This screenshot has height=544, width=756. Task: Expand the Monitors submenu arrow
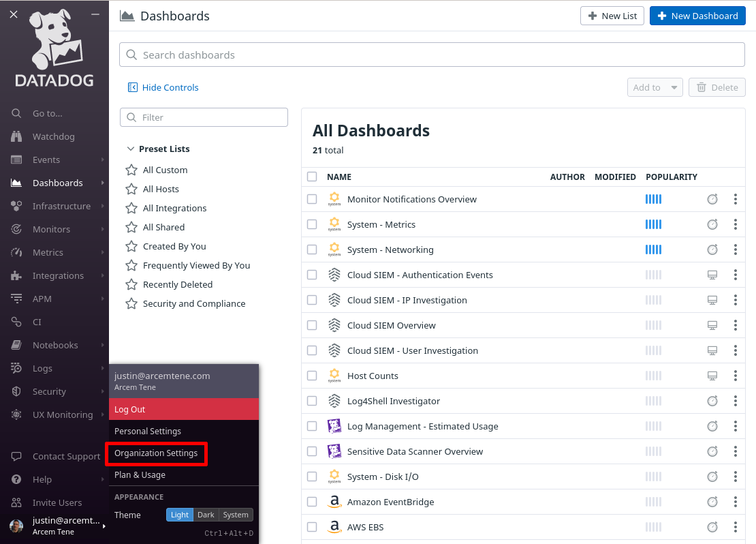[103, 229]
